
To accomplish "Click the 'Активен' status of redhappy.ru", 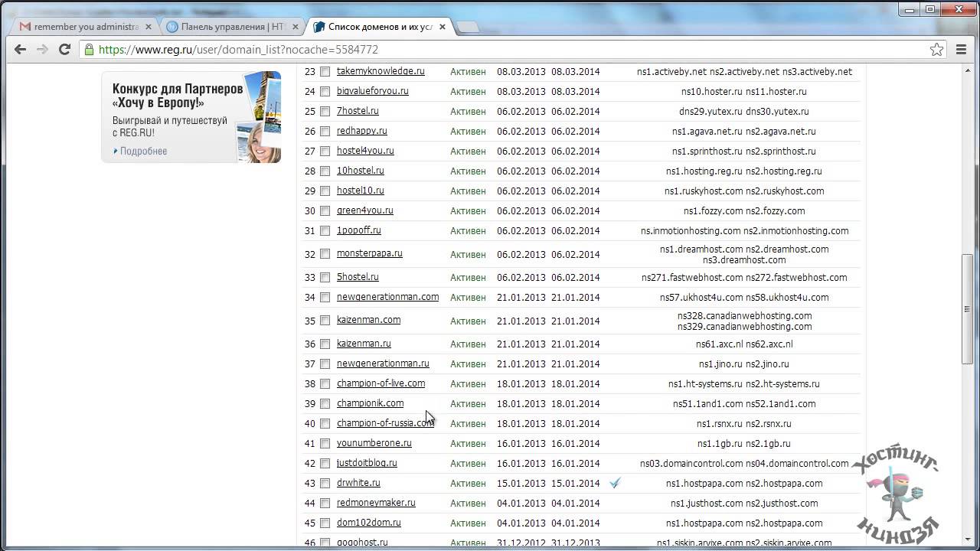I will click(468, 131).
